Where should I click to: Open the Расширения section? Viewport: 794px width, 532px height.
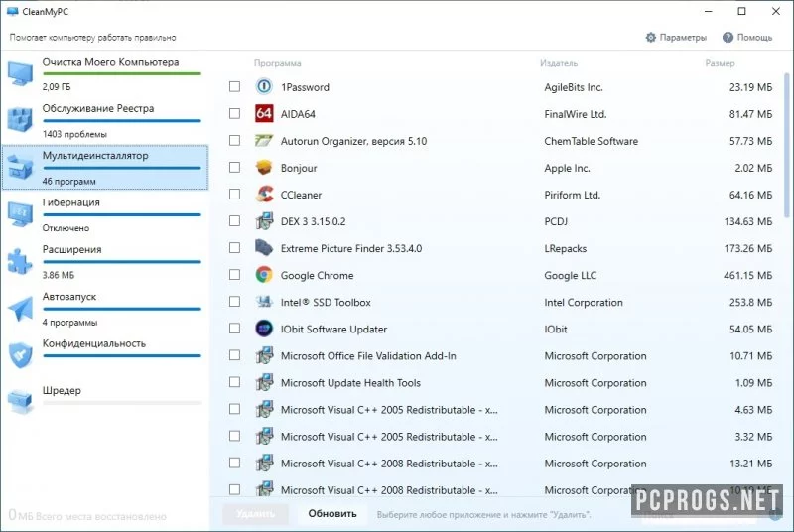click(x=105, y=262)
